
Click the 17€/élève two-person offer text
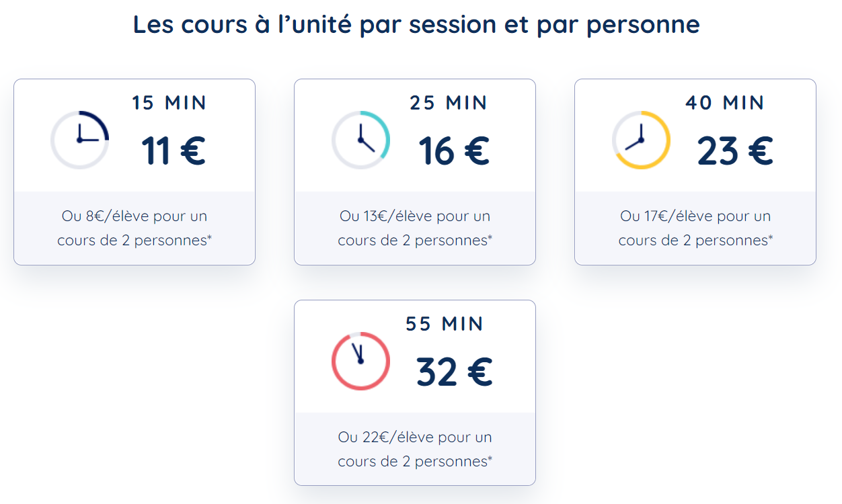[x=695, y=228]
